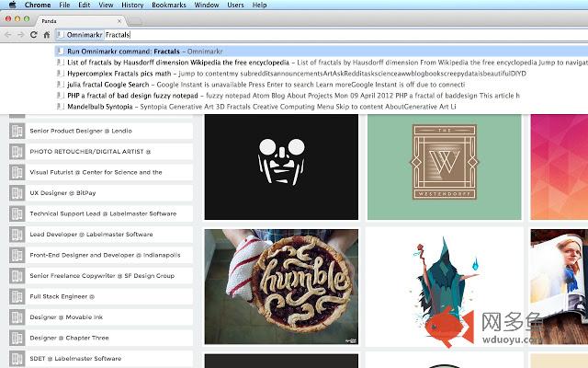
Task: Open the 'humble' pie lettering thumbnail
Action: 280,285
